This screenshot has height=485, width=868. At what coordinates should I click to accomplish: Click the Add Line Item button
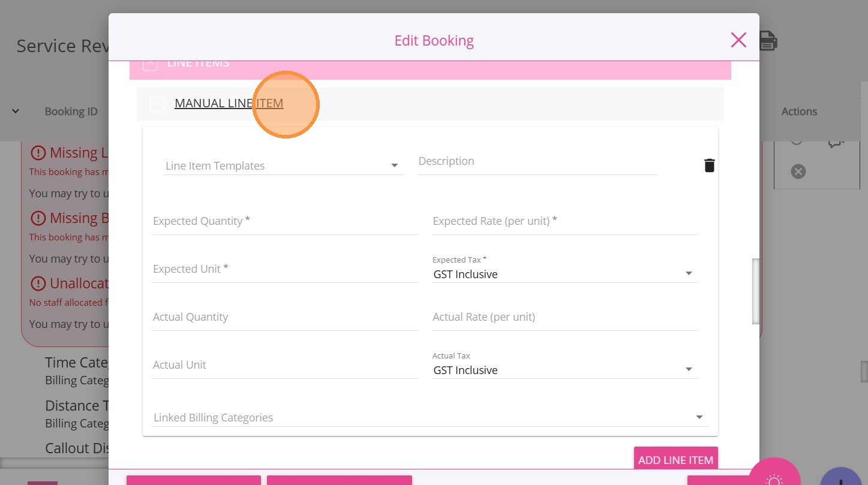[675, 460]
